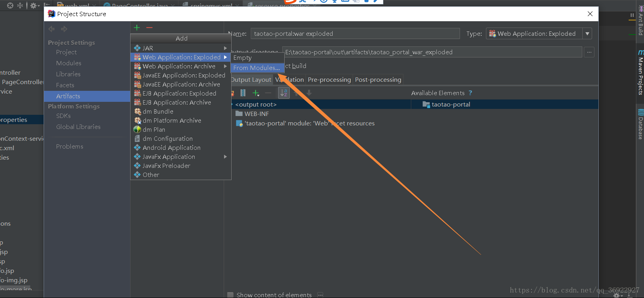Expand the output root tree node
Screen dimensions: 644x298
(232, 104)
